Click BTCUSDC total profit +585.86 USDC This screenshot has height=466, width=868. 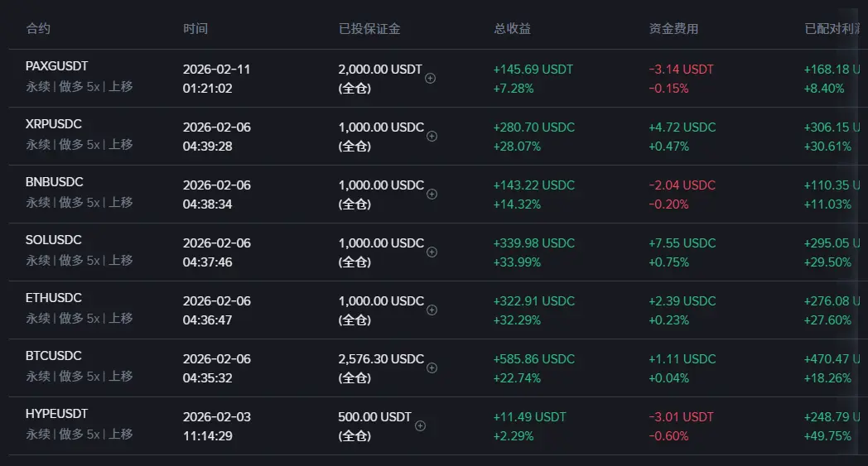coord(533,359)
